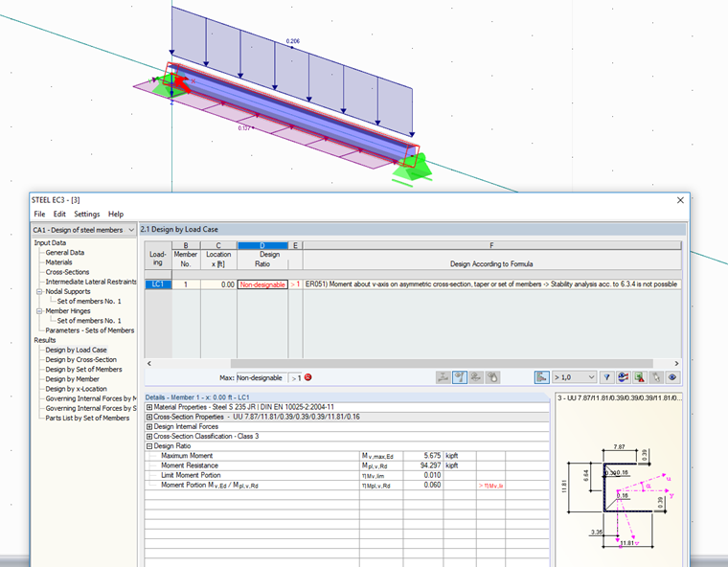
Task: Click the Maximum Moment value 5.675
Action: [423, 456]
